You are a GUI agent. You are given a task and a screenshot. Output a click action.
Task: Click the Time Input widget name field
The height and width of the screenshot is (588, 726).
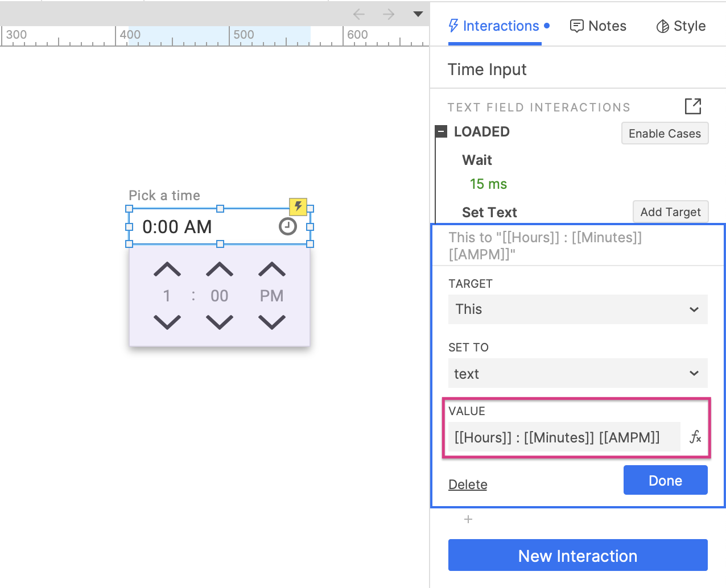(x=487, y=69)
